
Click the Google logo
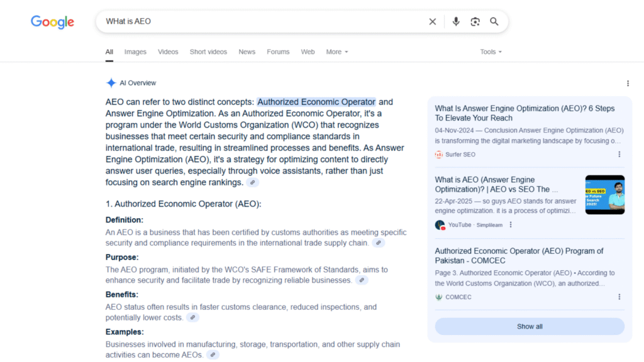(x=53, y=22)
